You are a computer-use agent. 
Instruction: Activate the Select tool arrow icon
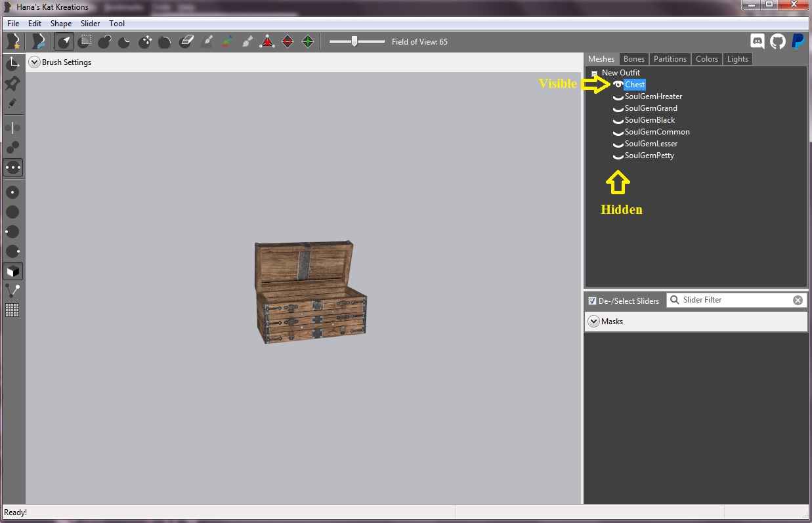(64, 41)
